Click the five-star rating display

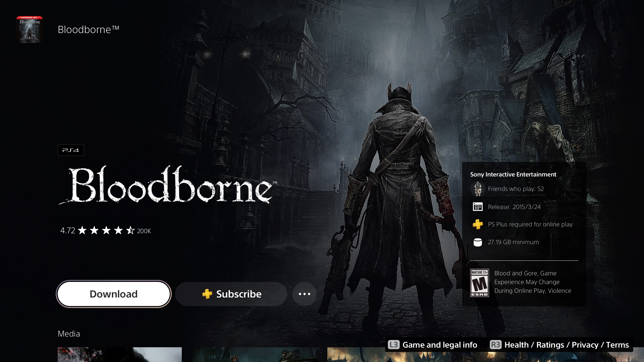click(106, 230)
